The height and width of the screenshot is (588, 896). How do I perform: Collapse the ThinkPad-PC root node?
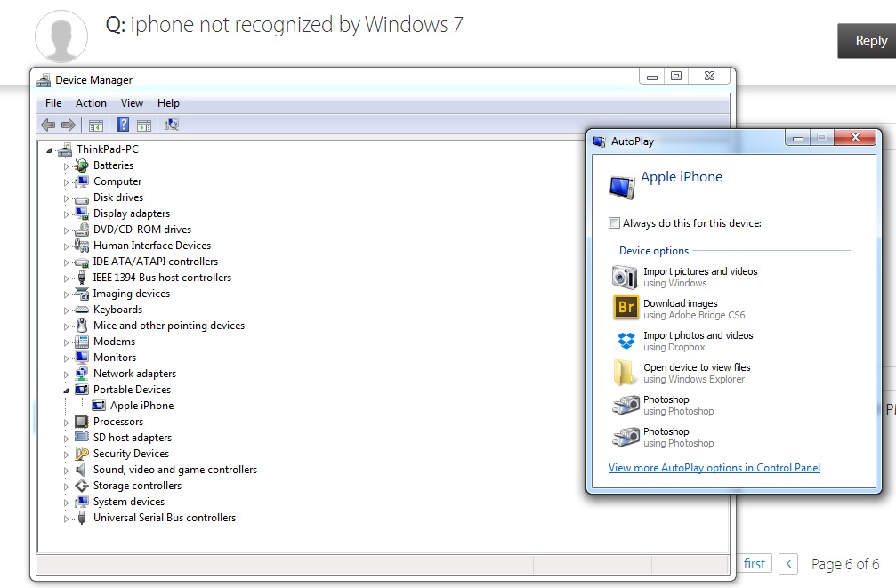49,150
